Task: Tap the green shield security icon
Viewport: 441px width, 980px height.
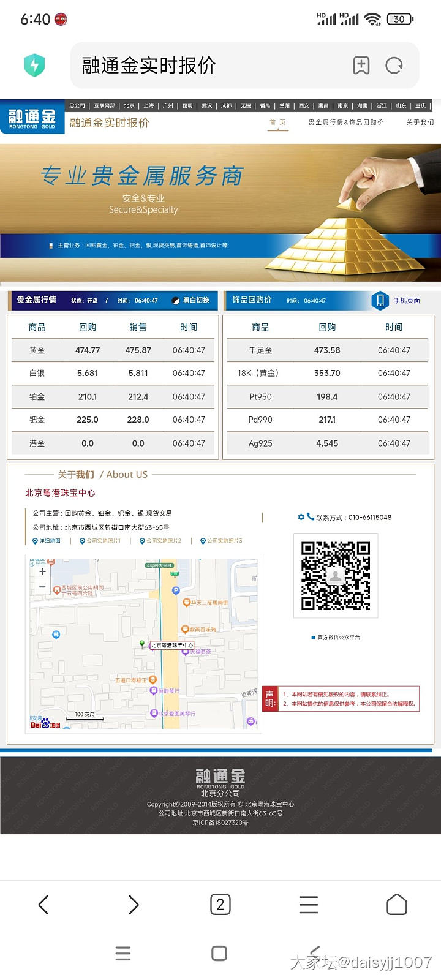Action: [x=35, y=65]
